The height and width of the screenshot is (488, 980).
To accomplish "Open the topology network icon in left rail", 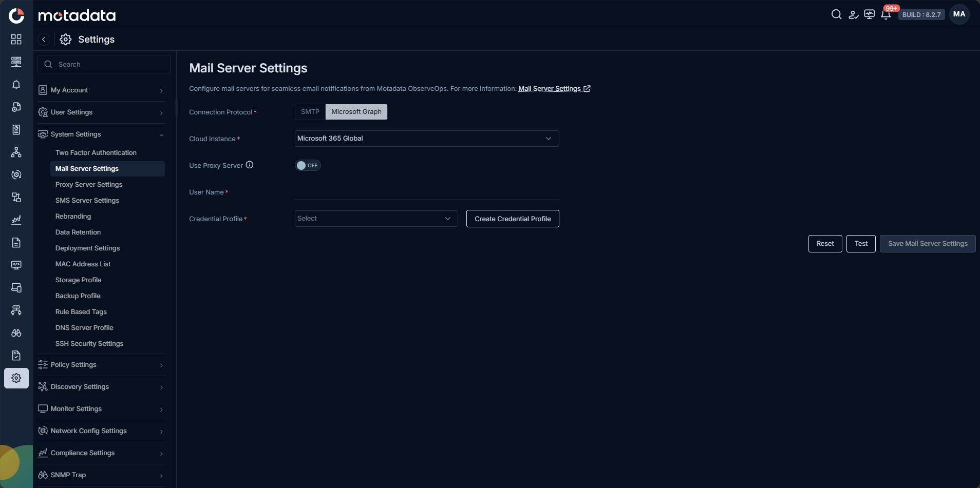I will click(16, 152).
